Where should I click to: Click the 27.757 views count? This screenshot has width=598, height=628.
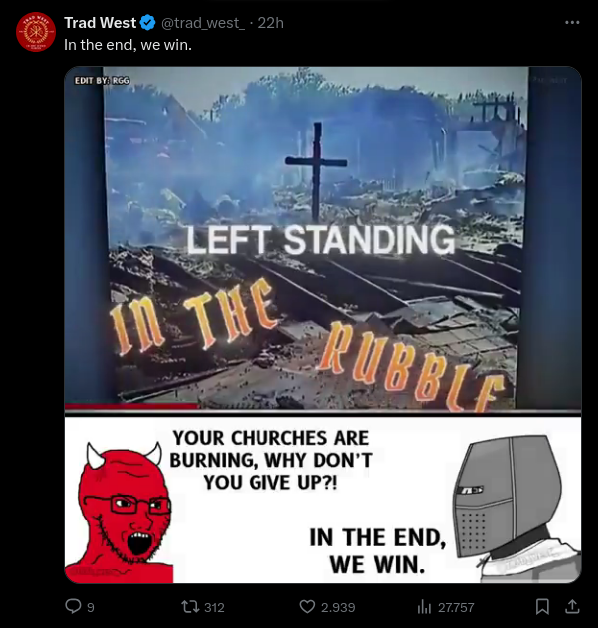click(456, 608)
